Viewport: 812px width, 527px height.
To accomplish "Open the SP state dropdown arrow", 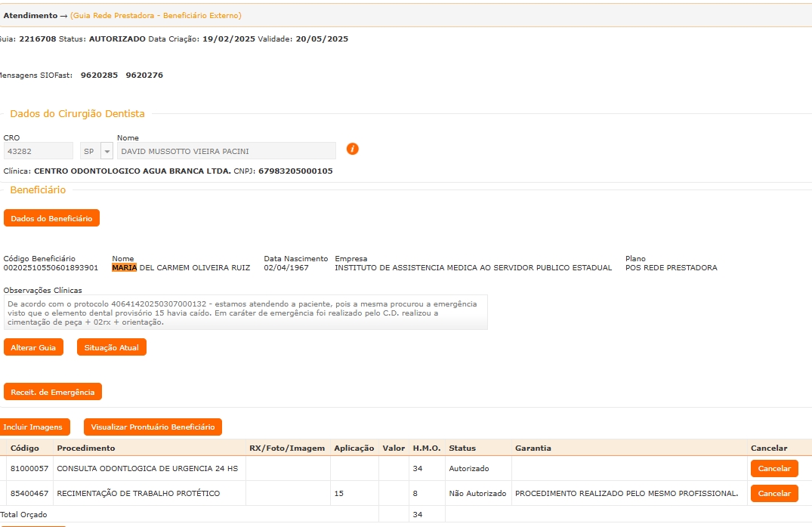I will click(x=107, y=151).
